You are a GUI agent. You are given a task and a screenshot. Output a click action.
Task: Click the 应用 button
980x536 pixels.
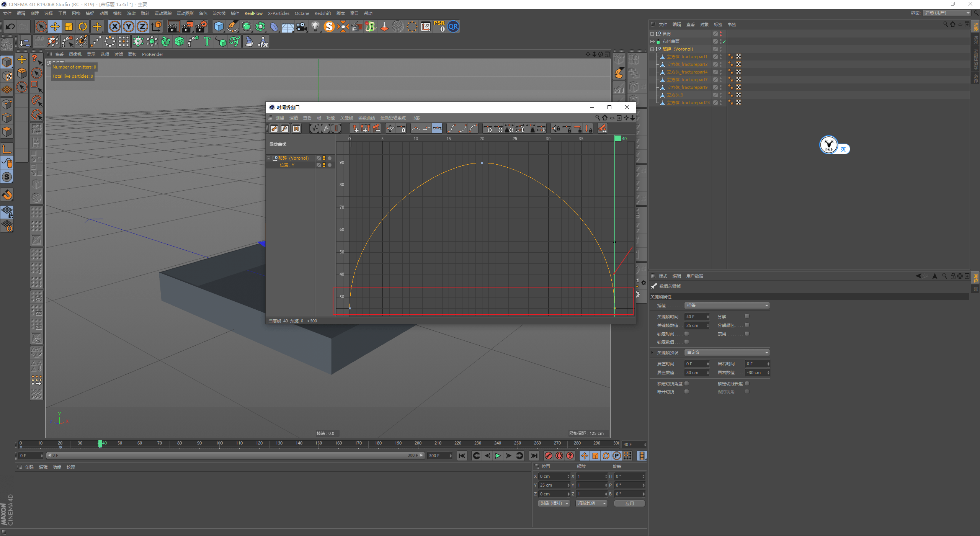point(629,503)
